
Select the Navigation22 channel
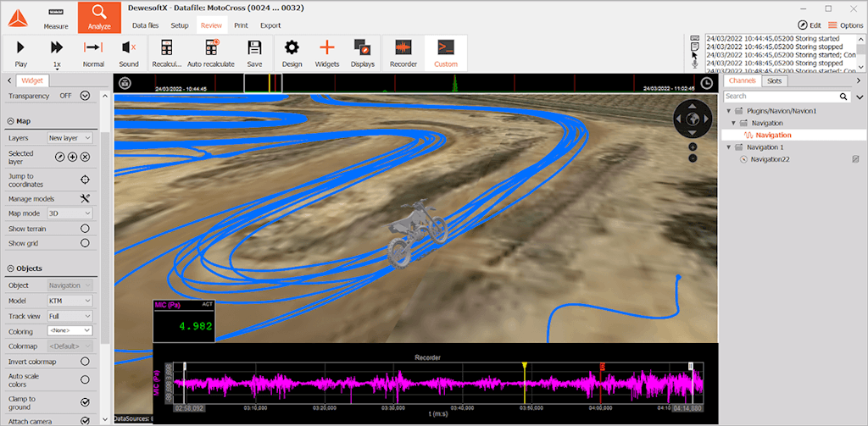(770, 159)
